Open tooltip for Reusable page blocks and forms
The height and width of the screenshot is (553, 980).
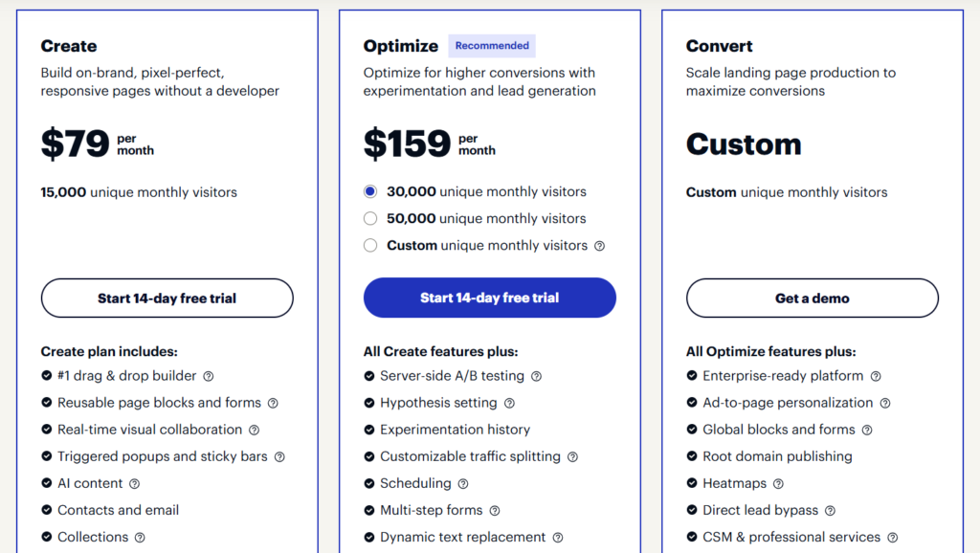point(271,402)
